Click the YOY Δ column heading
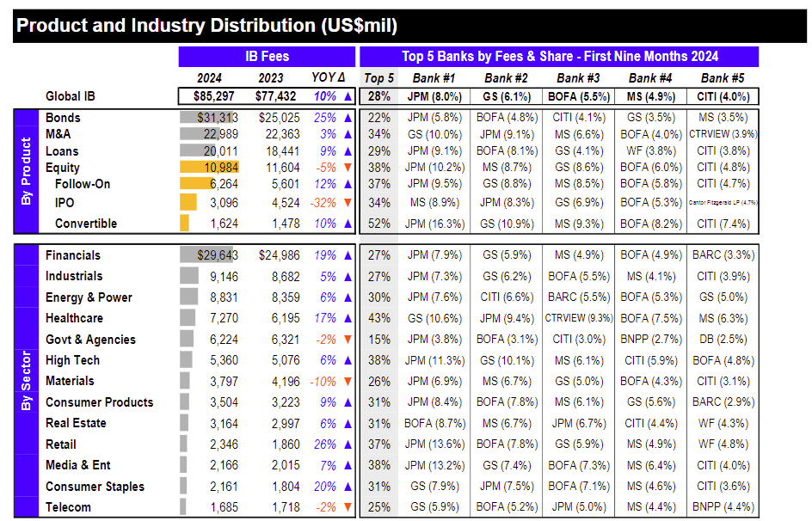Image resolution: width=812 pixels, height=521 pixels. pos(329,77)
